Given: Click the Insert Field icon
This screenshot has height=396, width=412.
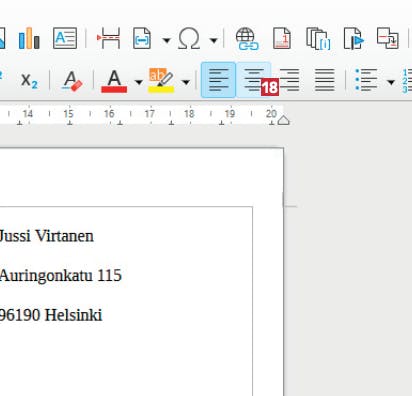Looking at the screenshot, I should click(x=142, y=38).
